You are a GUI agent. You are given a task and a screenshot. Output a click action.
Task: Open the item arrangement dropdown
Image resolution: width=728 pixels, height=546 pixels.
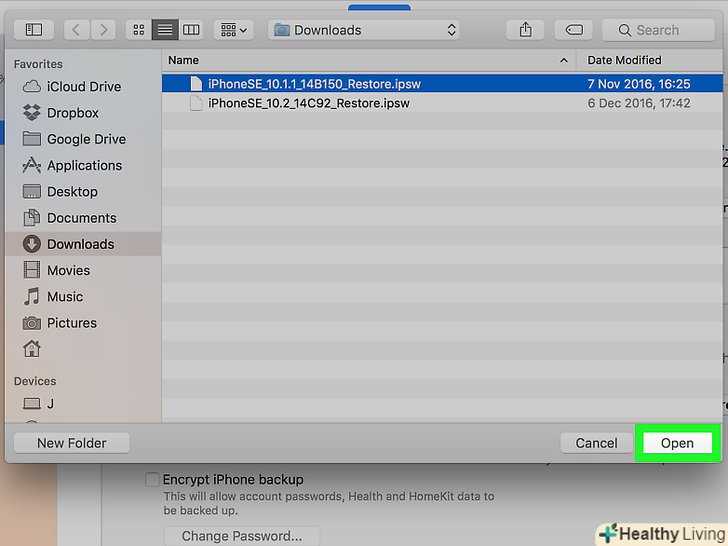click(x=234, y=30)
